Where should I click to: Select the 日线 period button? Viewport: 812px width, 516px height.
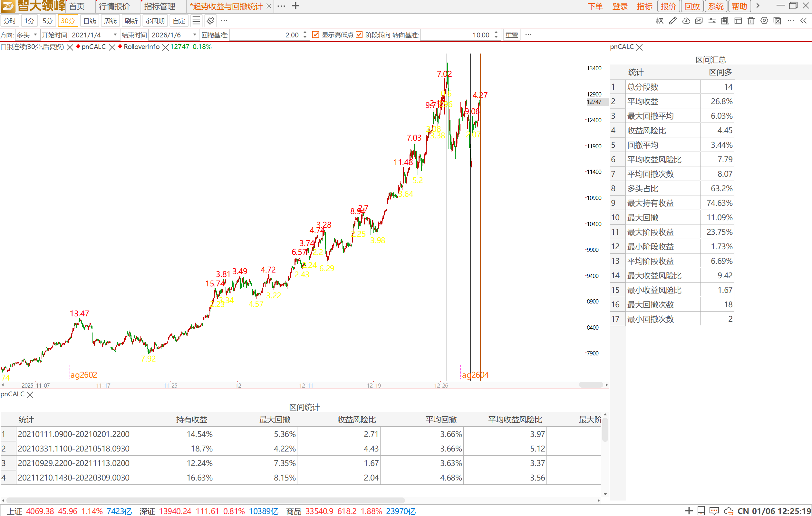pos(90,21)
